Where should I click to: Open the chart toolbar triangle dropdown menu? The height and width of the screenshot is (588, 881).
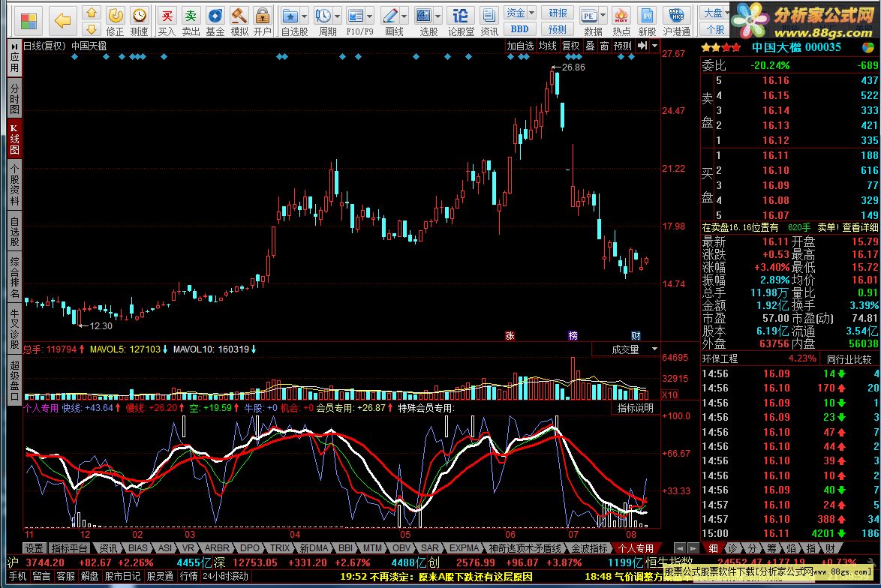point(654,46)
